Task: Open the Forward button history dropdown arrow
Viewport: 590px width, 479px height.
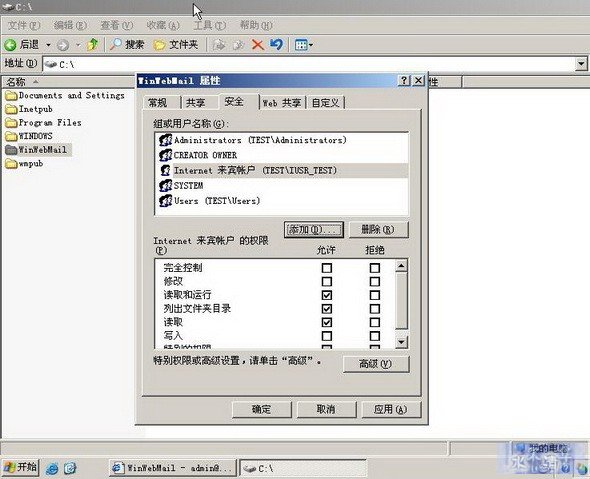Action: click(x=78, y=45)
